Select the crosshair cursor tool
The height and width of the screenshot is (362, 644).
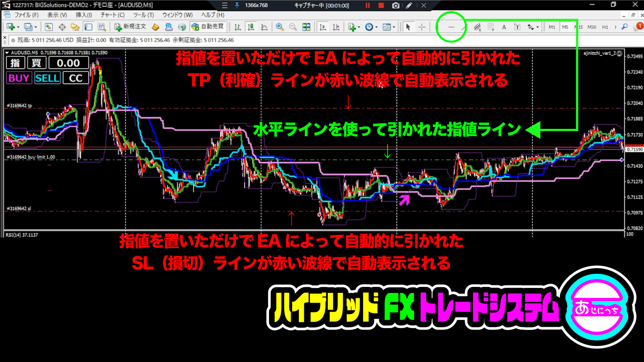(422, 27)
